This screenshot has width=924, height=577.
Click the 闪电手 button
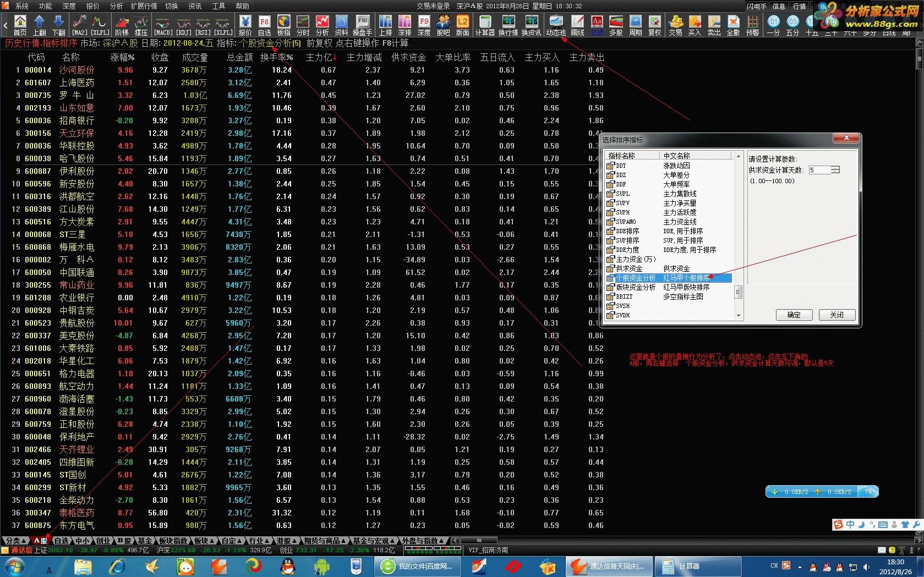pyautogui.click(x=756, y=6)
